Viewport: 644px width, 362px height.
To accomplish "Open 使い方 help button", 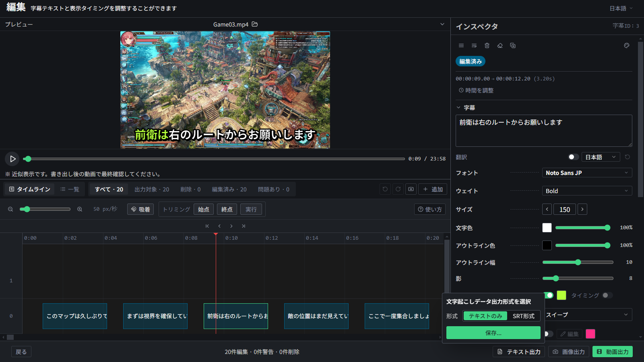I will 430,209.
